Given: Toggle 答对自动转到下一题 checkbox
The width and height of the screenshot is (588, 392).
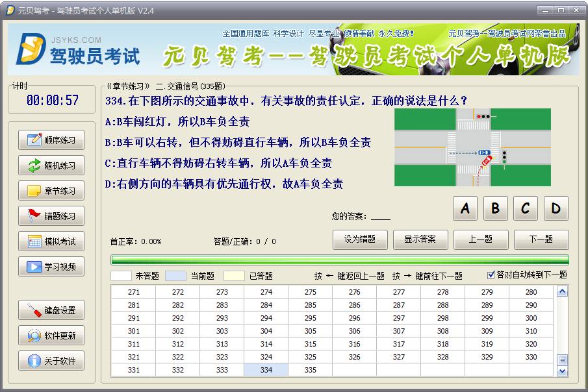Looking at the screenshot, I should pyautogui.click(x=491, y=275).
